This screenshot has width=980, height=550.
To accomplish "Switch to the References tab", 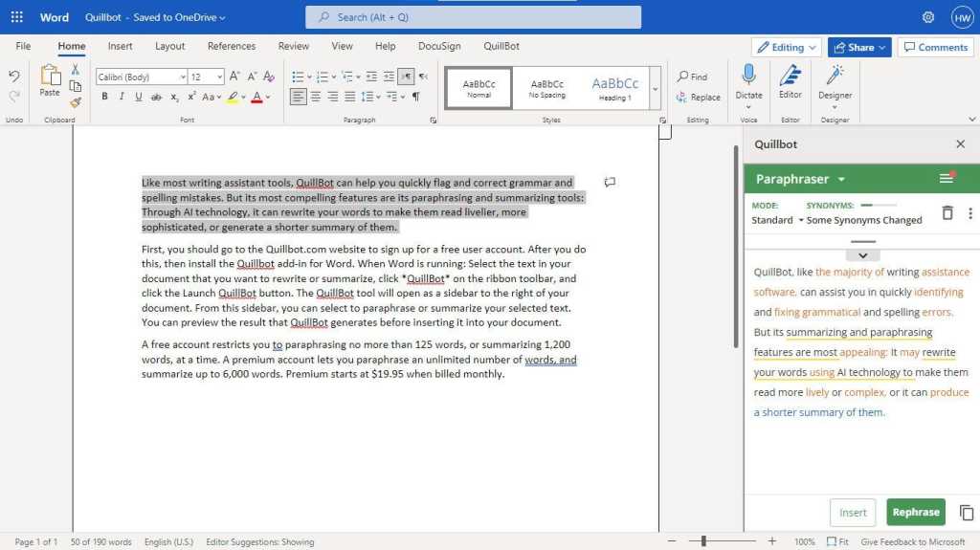I will coord(232,46).
